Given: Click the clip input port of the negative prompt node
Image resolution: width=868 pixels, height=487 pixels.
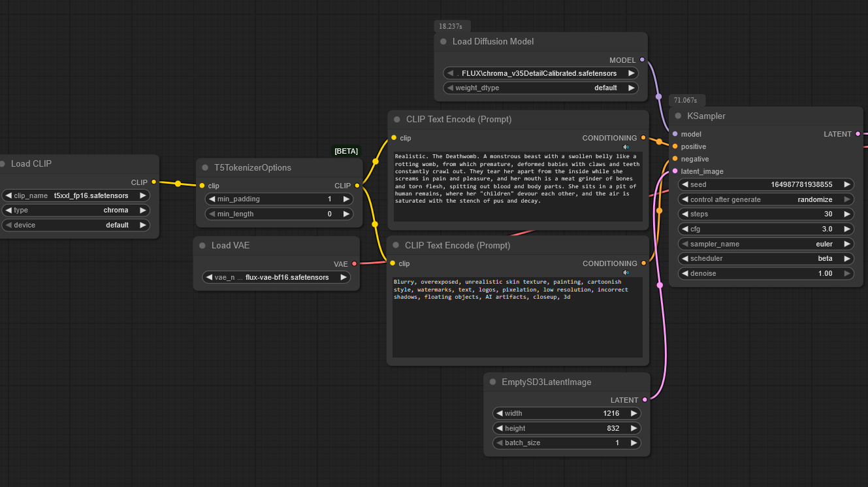Looking at the screenshot, I should tap(393, 263).
